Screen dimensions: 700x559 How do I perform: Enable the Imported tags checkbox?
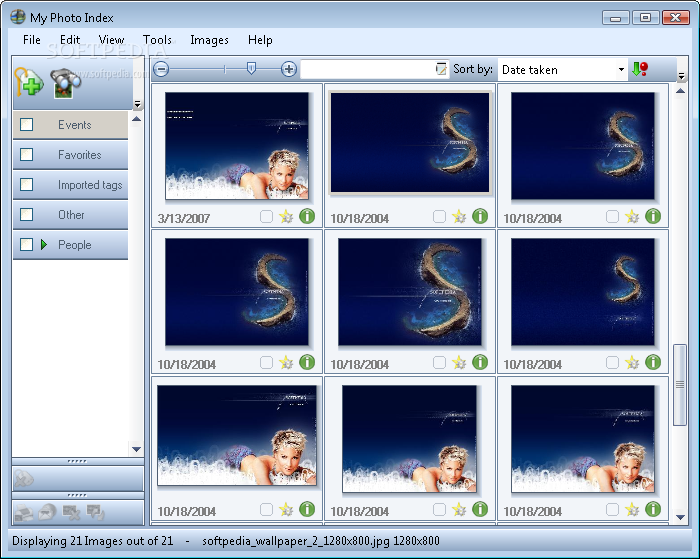pyautogui.click(x=27, y=184)
